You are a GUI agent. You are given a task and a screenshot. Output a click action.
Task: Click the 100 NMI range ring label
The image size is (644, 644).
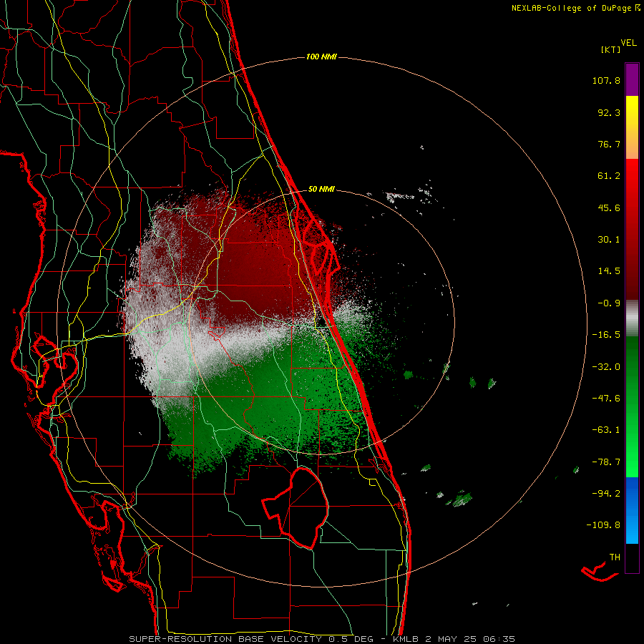click(x=321, y=57)
